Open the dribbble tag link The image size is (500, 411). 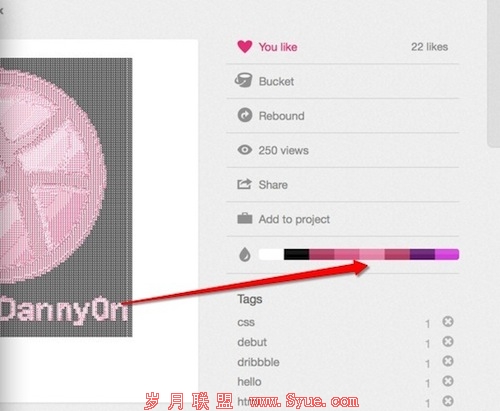point(258,362)
